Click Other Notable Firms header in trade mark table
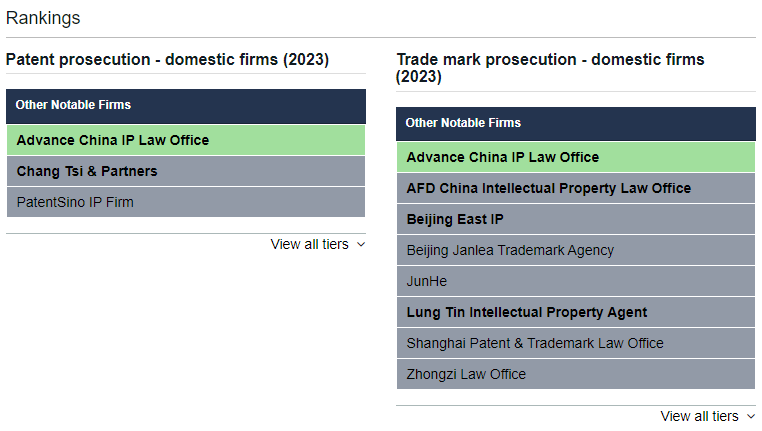The width and height of the screenshot is (762, 431). point(463,123)
